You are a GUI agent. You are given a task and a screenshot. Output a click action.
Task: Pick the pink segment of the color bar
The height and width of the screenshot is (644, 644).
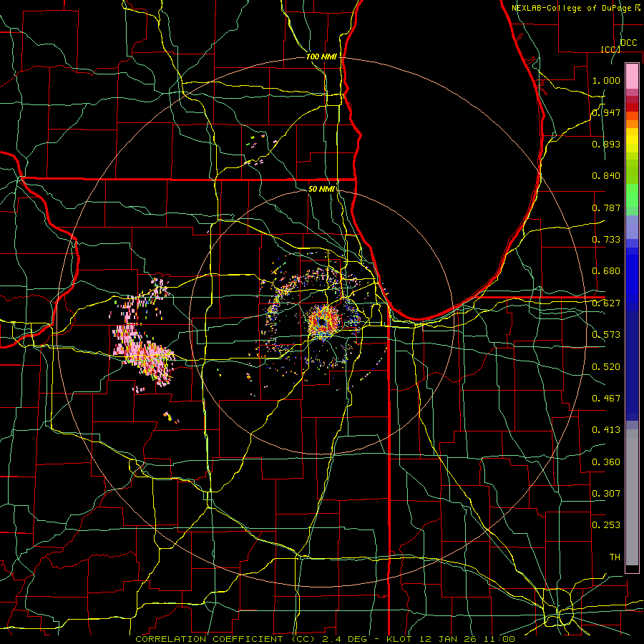click(x=632, y=77)
